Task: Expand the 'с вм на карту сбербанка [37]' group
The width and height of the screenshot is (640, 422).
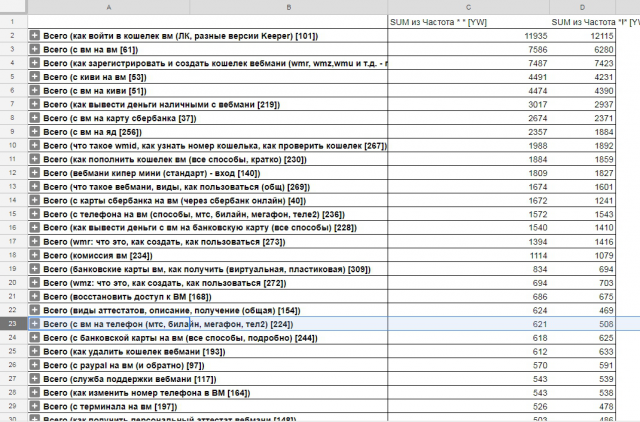Action: pyautogui.click(x=35, y=118)
